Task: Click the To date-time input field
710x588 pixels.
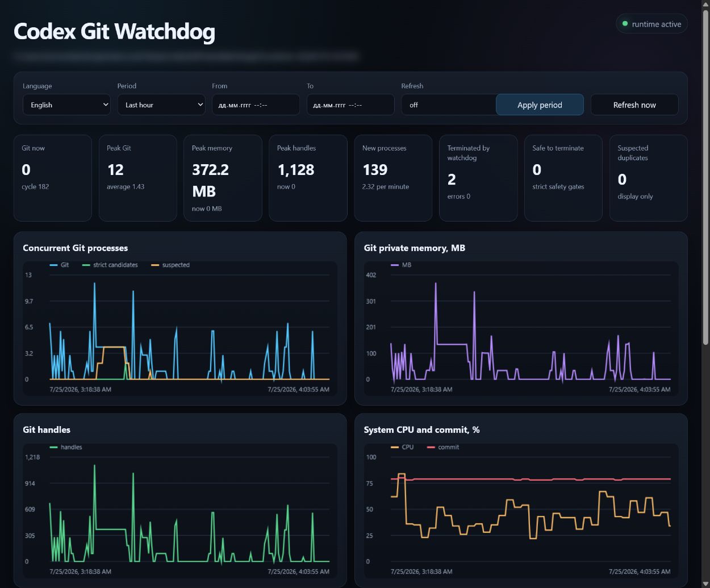Action: [x=350, y=105]
